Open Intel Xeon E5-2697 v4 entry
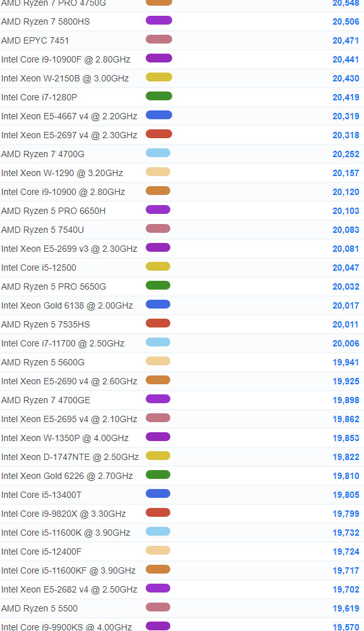 click(69, 135)
